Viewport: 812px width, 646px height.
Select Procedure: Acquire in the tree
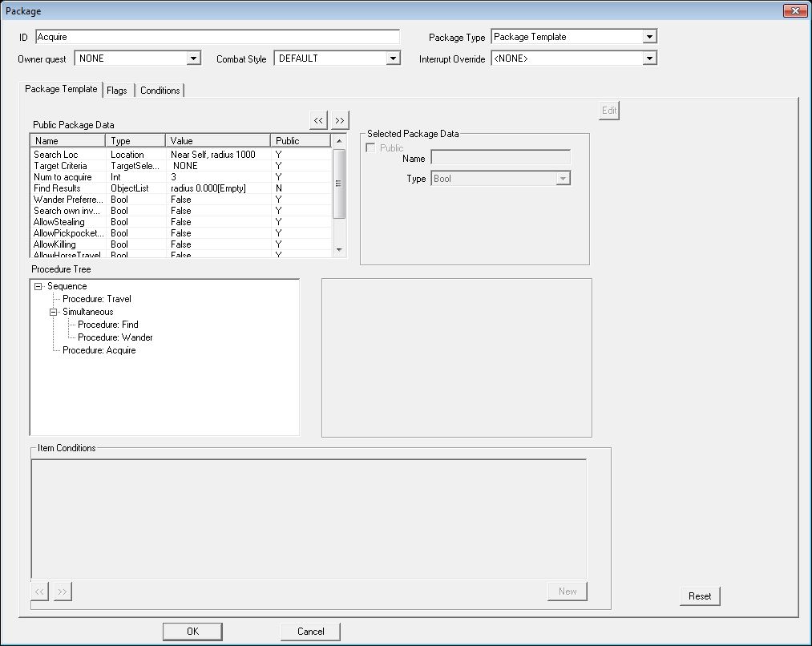(x=99, y=350)
